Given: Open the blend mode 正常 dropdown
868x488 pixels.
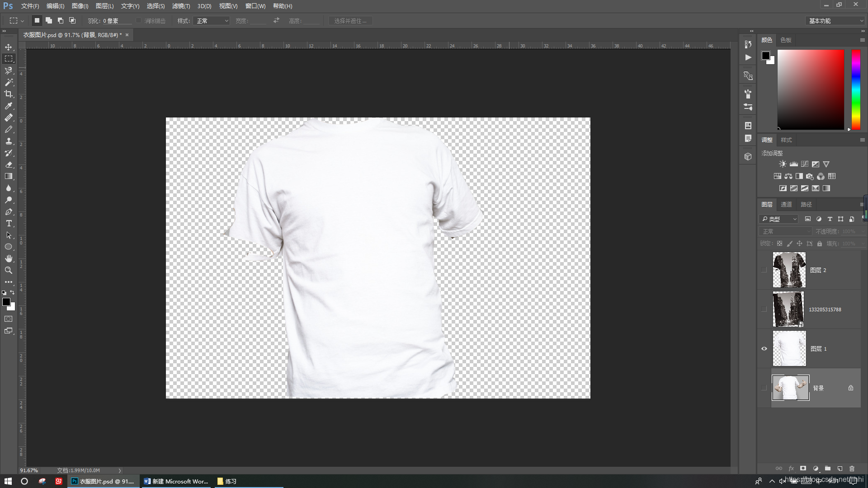Looking at the screenshot, I should pos(786,231).
